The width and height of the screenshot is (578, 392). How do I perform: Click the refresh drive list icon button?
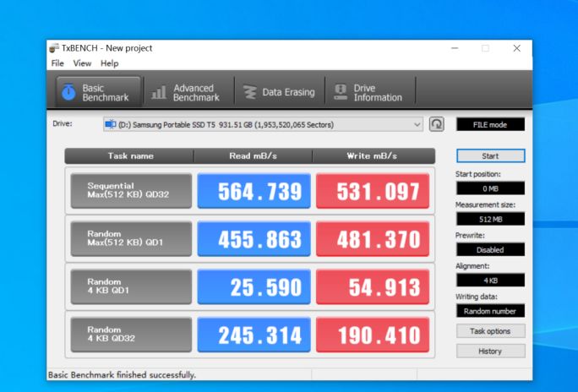pyautogui.click(x=436, y=124)
